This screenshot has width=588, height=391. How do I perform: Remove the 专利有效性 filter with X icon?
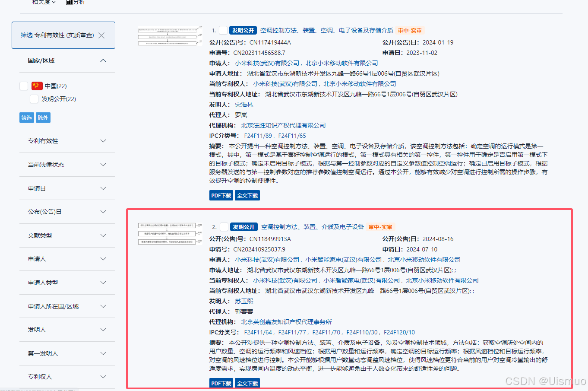[x=101, y=35]
